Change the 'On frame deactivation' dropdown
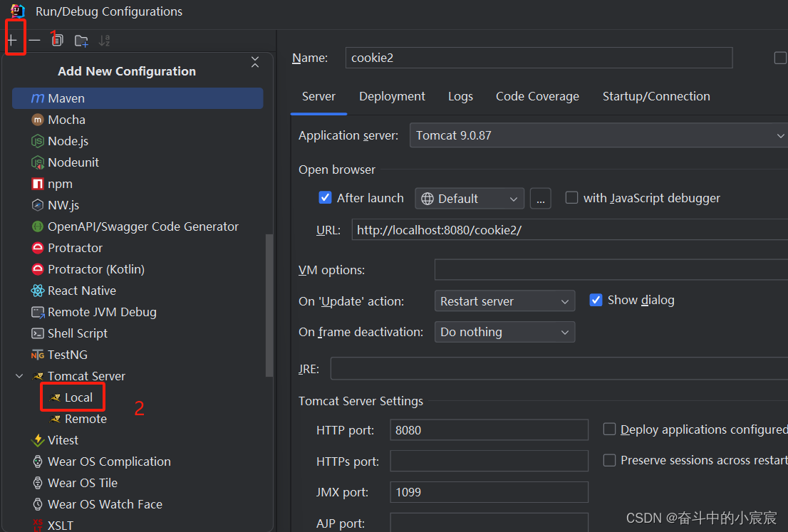The width and height of the screenshot is (788, 532). (x=504, y=332)
